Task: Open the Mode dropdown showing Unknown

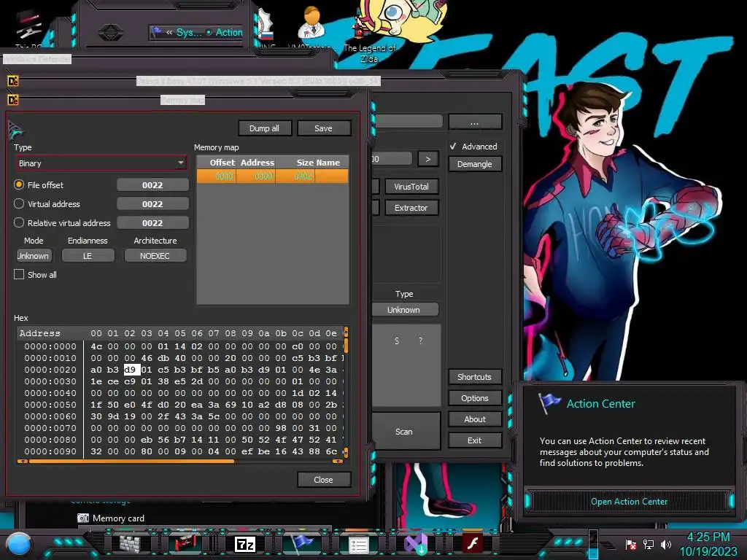Action: [34, 256]
